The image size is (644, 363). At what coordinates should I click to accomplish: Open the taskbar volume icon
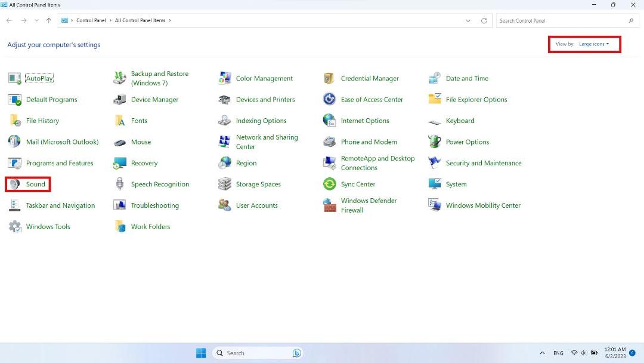[583, 353]
